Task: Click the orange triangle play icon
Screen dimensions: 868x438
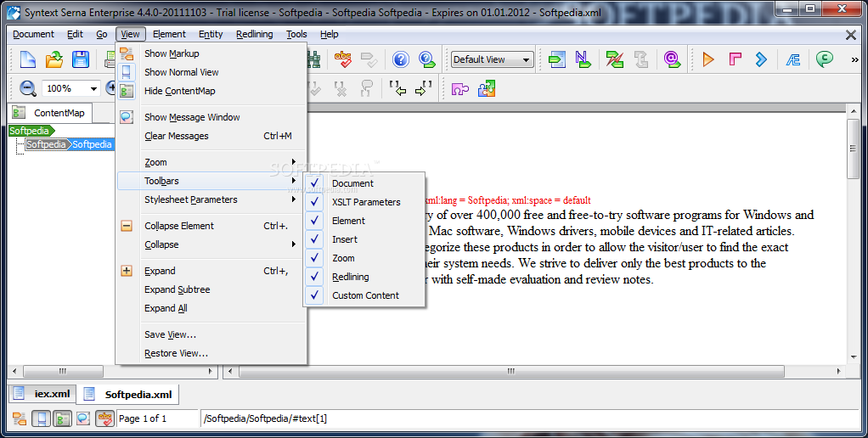Action: 708,59
